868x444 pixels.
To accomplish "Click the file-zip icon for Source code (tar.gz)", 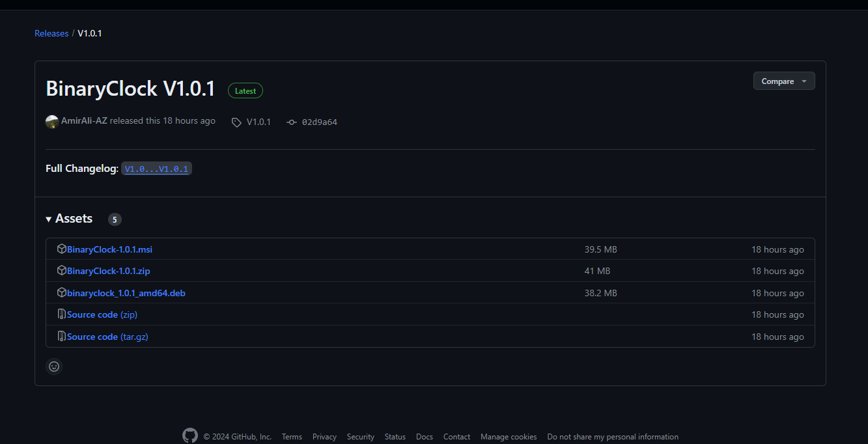I will coord(62,337).
